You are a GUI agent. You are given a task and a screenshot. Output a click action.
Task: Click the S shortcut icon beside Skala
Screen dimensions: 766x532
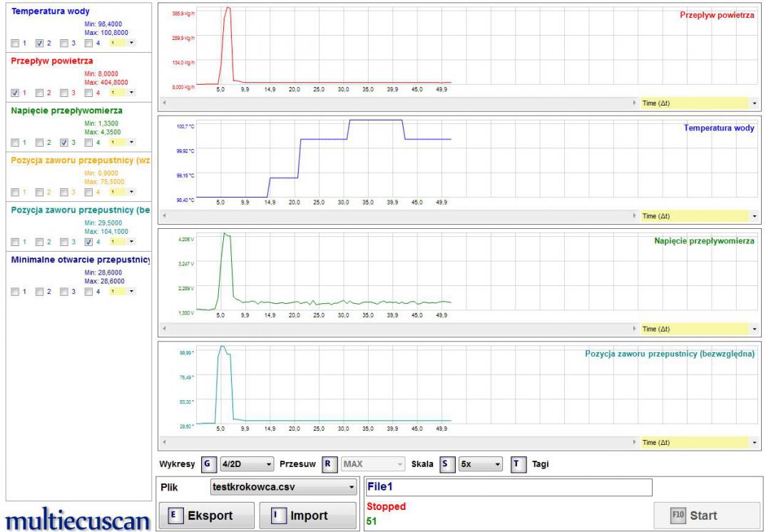(x=445, y=464)
